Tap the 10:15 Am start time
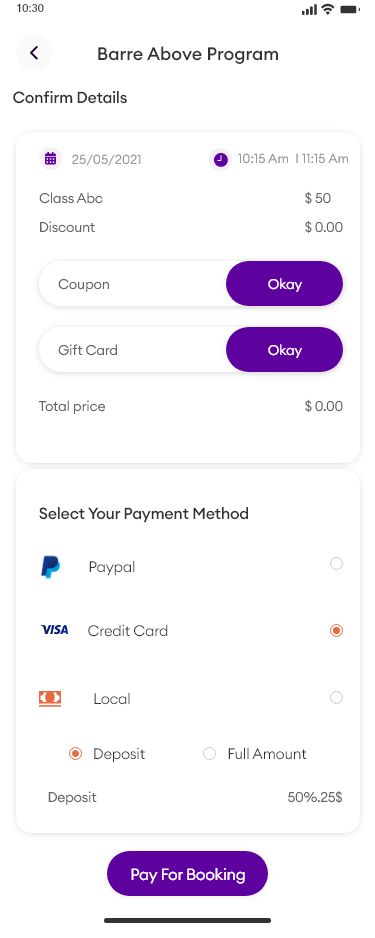Viewport: 375px width, 938px height. (263, 159)
